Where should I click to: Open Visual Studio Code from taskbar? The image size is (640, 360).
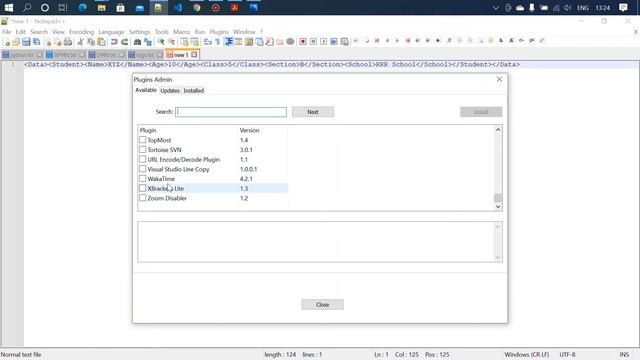click(178, 7)
